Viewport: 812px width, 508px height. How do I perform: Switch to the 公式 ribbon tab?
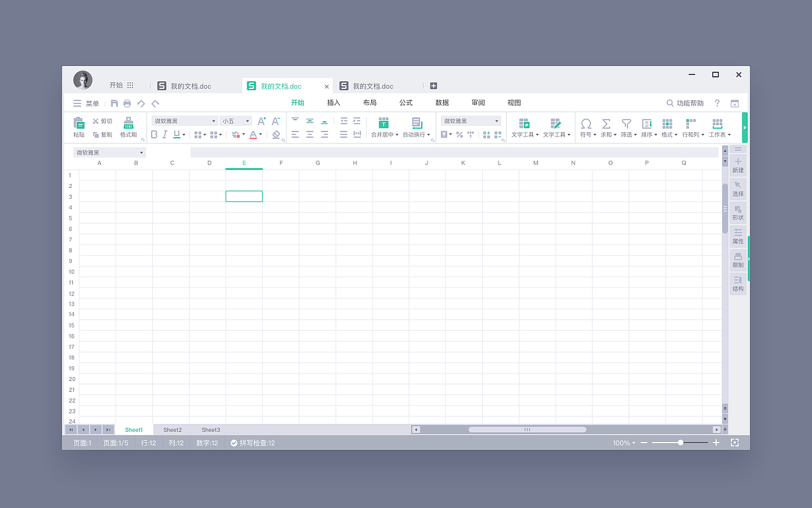(x=406, y=103)
